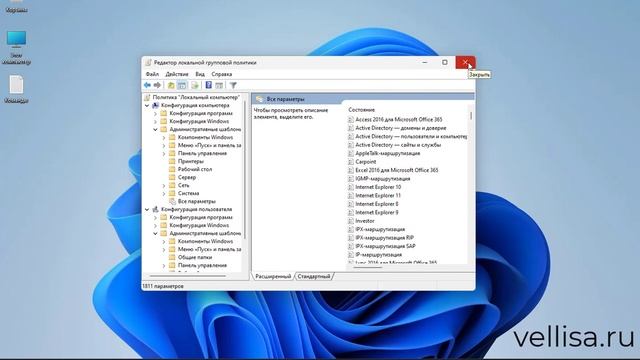Click the editor's title bar app icon
Image resolution: width=640 pixels, height=360 pixels.
148,62
